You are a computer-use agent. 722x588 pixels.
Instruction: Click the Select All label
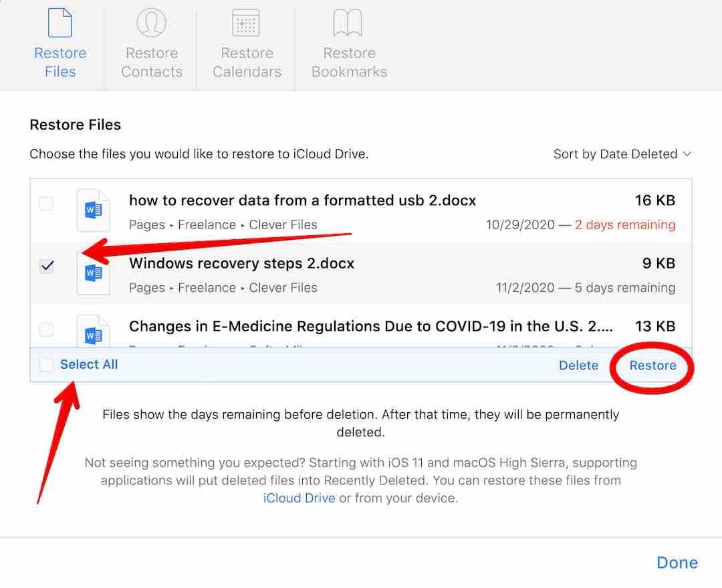pos(89,364)
